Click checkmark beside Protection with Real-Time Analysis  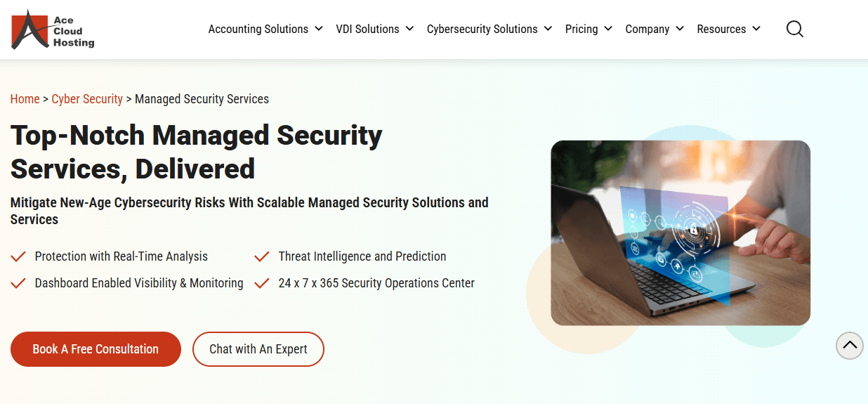[18, 256]
